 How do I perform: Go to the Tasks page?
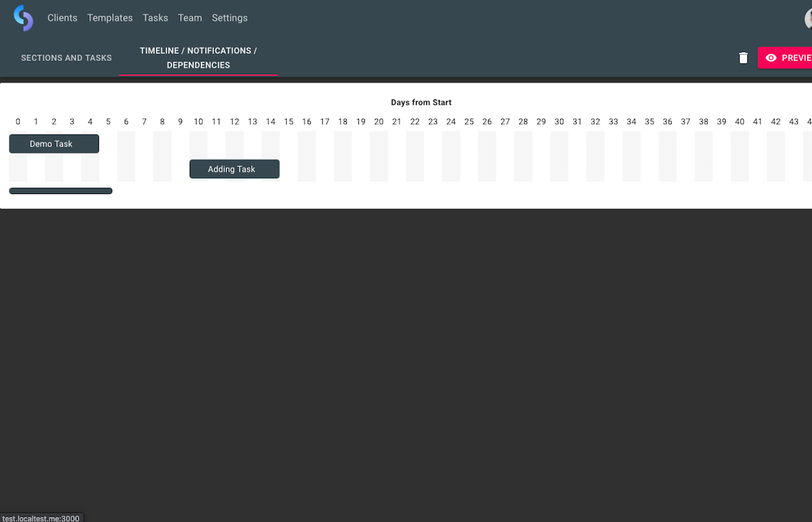(155, 18)
